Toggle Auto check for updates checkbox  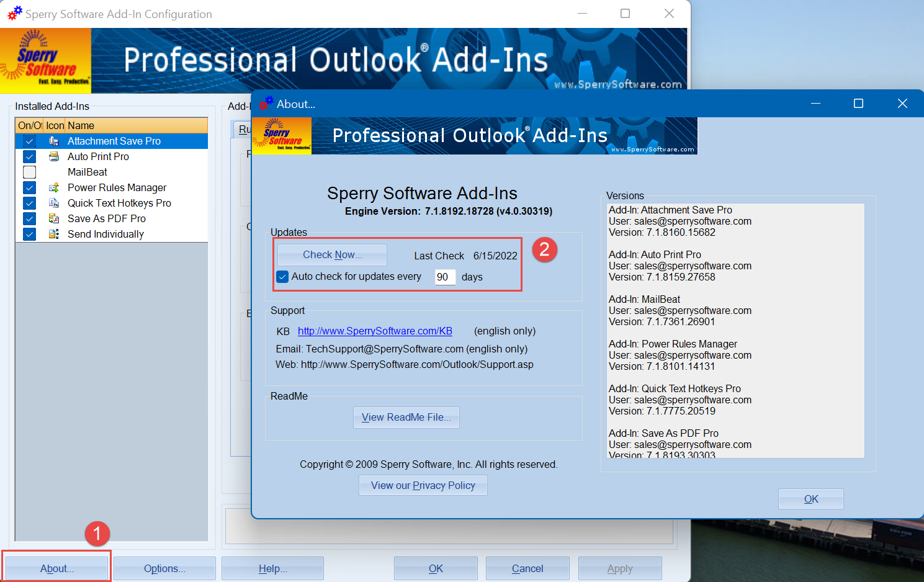click(282, 277)
